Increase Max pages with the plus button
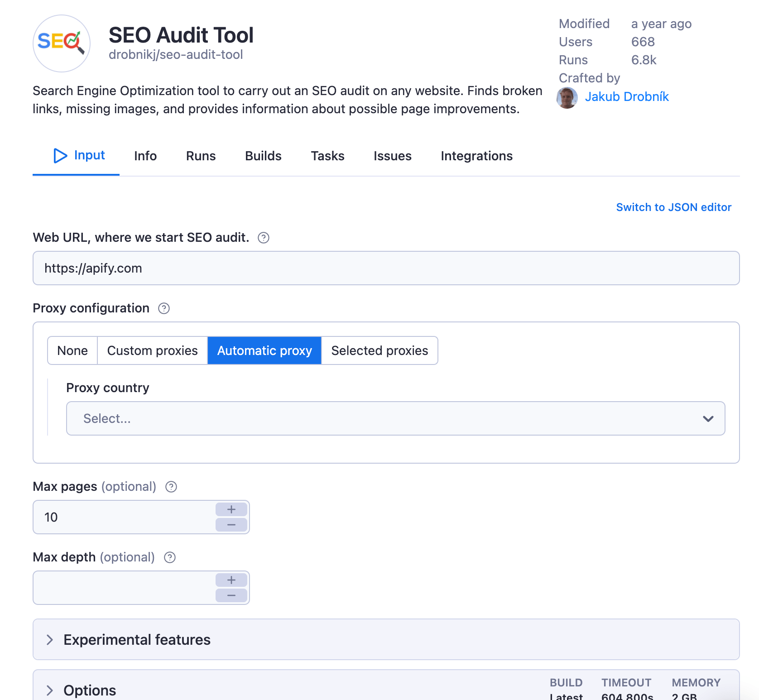759x700 pixels. (x=231, y=509)
